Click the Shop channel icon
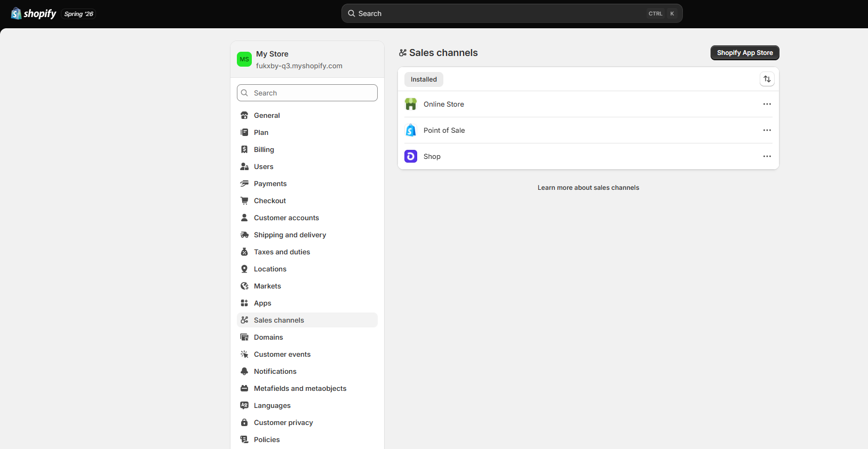This screenshot has height=449, width=868. [411, 156]
